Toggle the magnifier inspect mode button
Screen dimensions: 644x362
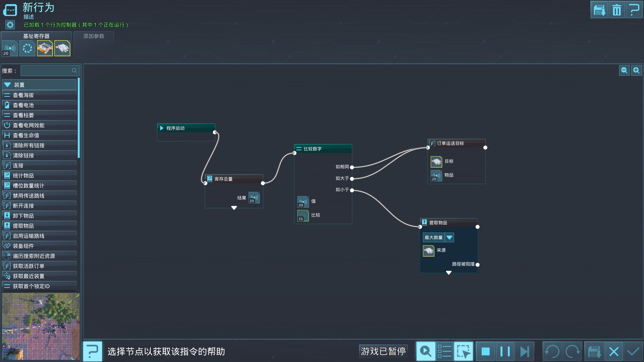point(426,351)
